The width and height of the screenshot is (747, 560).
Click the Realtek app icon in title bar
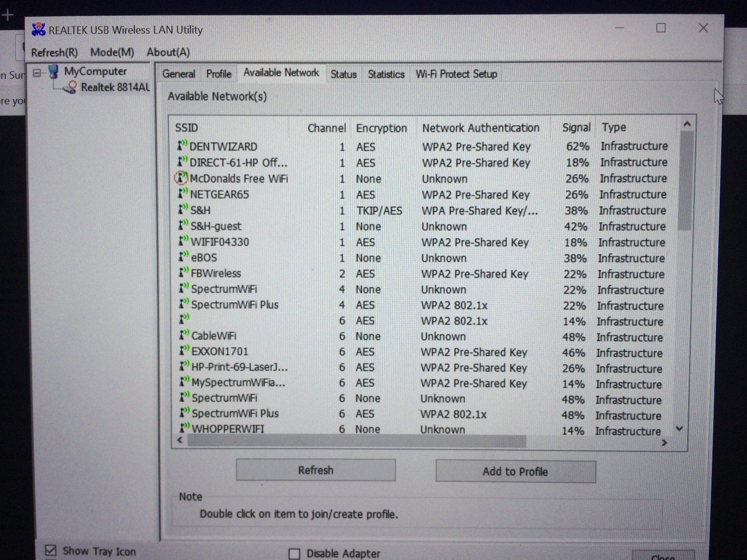coord(39,30)
